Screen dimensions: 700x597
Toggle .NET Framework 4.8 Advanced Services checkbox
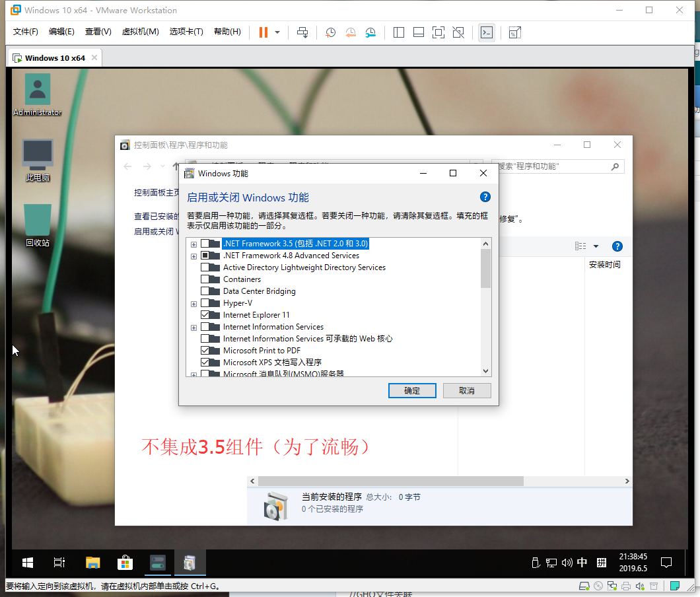205,256
